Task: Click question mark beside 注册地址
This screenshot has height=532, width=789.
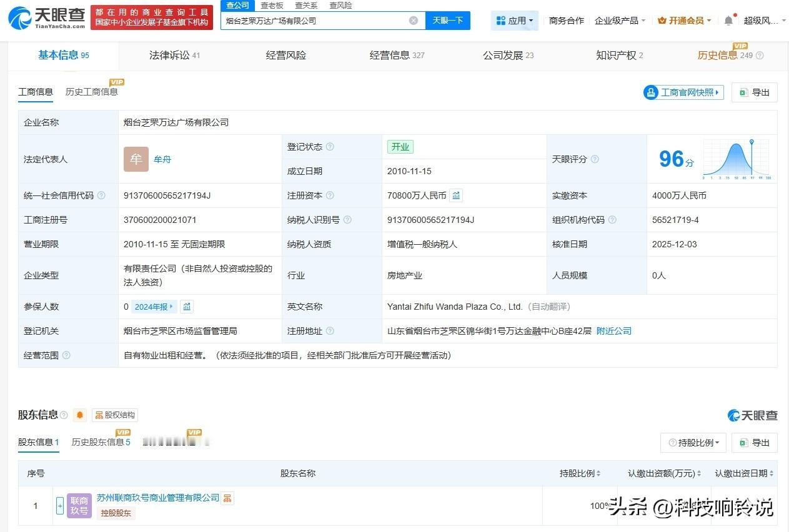Action: point(330,330)
